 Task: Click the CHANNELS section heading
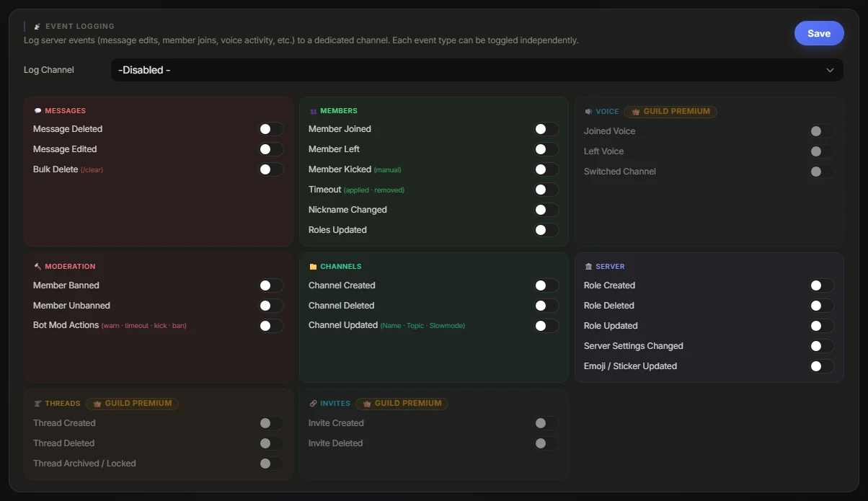pyautogui.click(x=341, y=267)
